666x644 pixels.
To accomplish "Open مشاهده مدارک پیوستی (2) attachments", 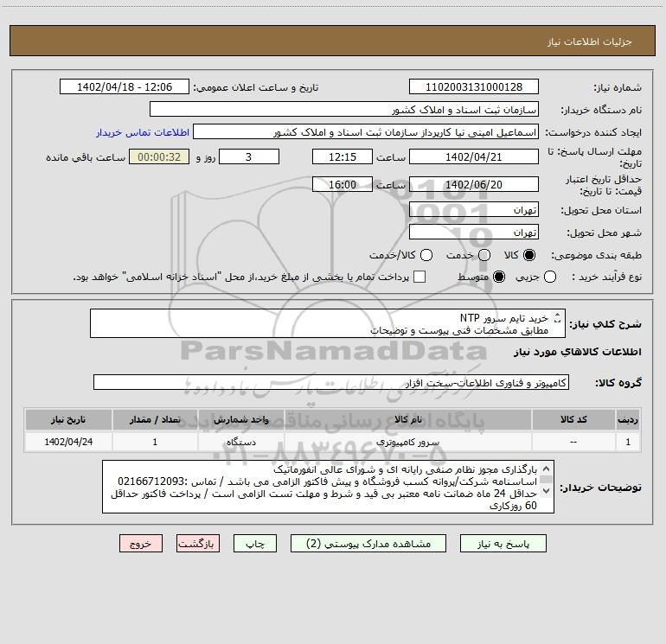I will pos(368,544).
